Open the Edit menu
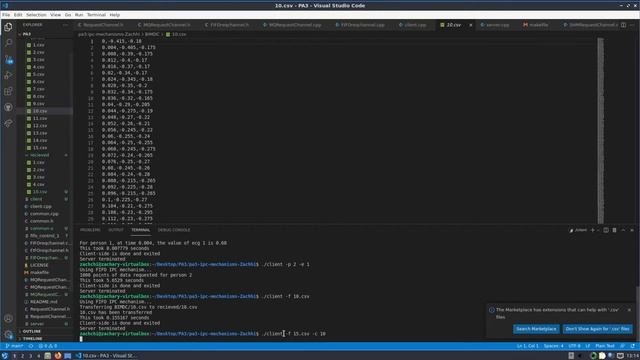Image resolution: width=640 pixels, height=360 pixels. click(x=18, y=15)
